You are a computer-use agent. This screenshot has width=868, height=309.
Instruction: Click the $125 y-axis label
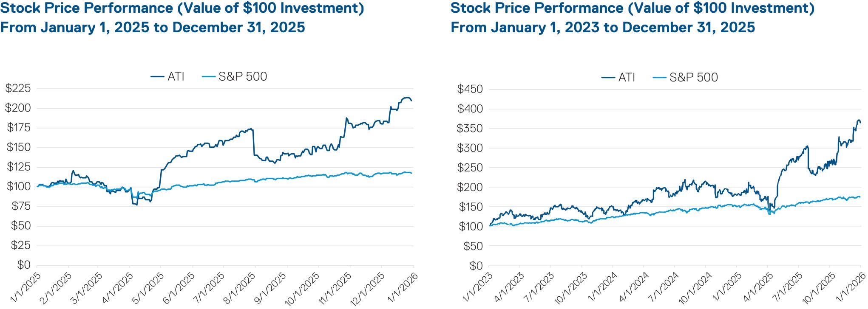[18, 167]
